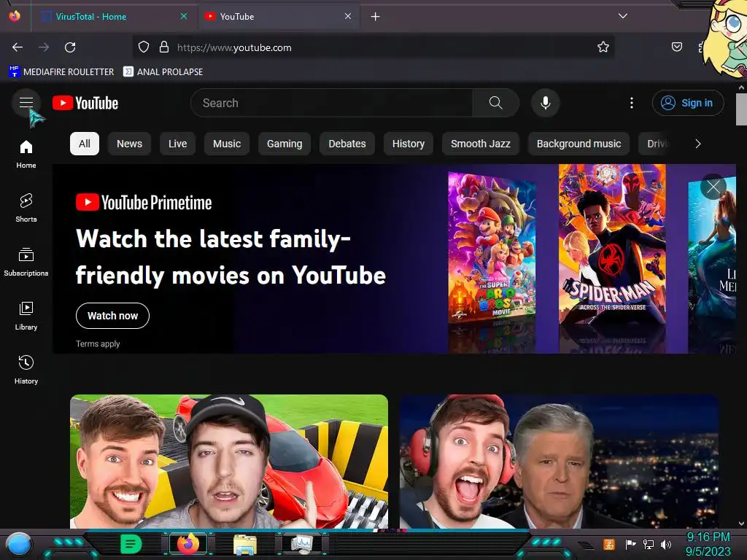Open Library in the sidebar
Viewport: 747px width, 560px height.
click(x=26, y=316)
